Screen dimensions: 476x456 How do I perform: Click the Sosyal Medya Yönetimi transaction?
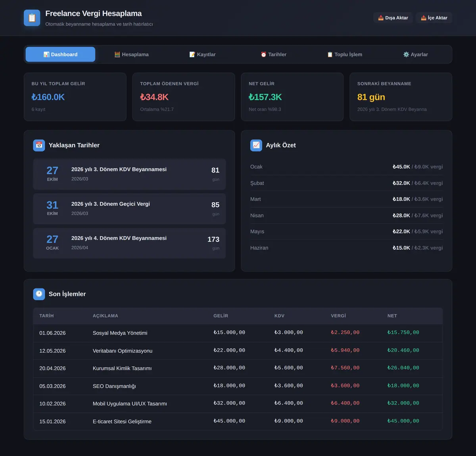[238, 333]
